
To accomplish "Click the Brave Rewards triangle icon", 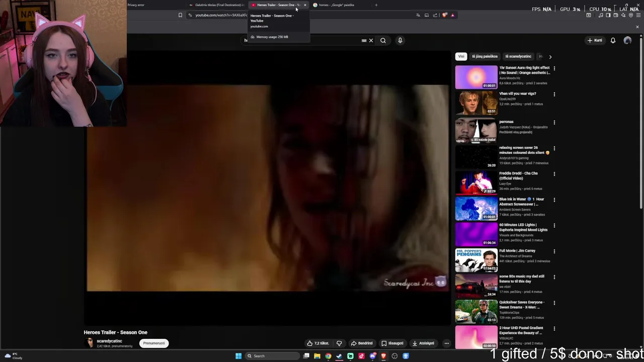I will (x=452, y=15).
